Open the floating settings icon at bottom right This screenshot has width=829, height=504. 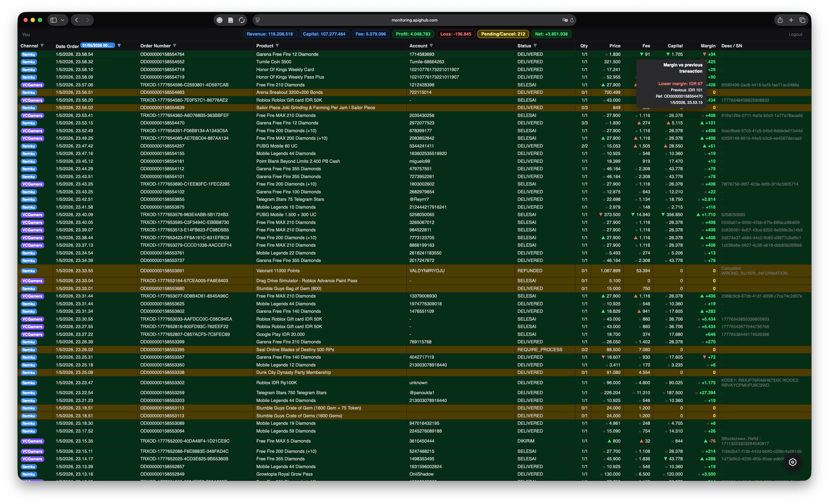(792, 462)
